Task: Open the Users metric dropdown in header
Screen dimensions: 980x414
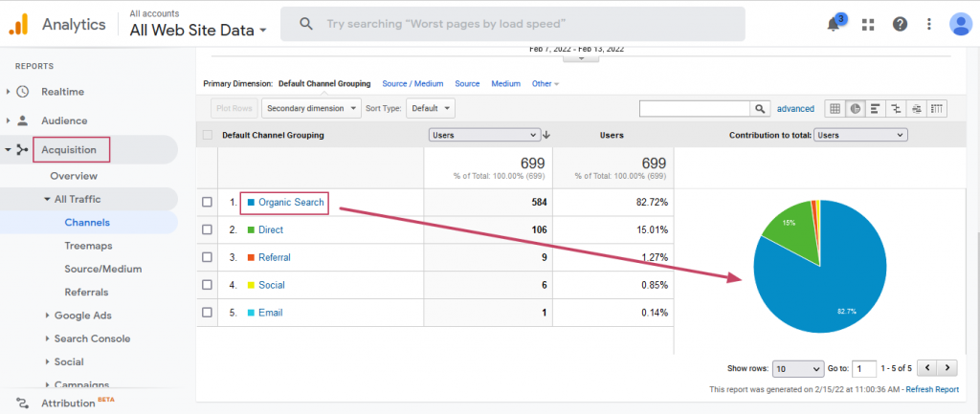Action: [x=484, y=135]
